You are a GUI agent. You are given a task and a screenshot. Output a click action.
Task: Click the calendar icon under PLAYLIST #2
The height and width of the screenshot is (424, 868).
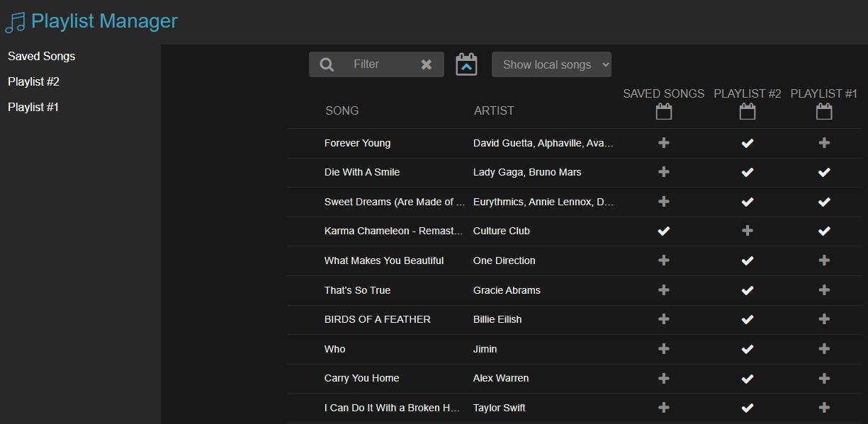pos(747,111)
